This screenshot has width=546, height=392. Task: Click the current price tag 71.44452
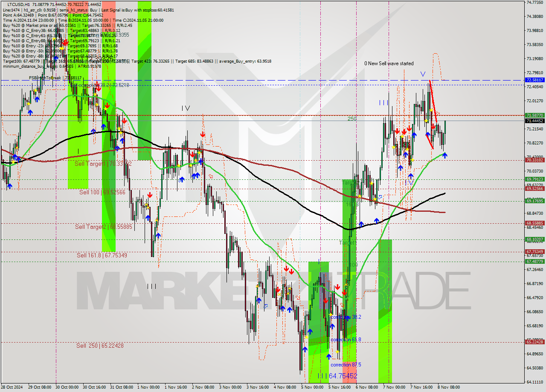pyautogui.click(x=535, y=121)
